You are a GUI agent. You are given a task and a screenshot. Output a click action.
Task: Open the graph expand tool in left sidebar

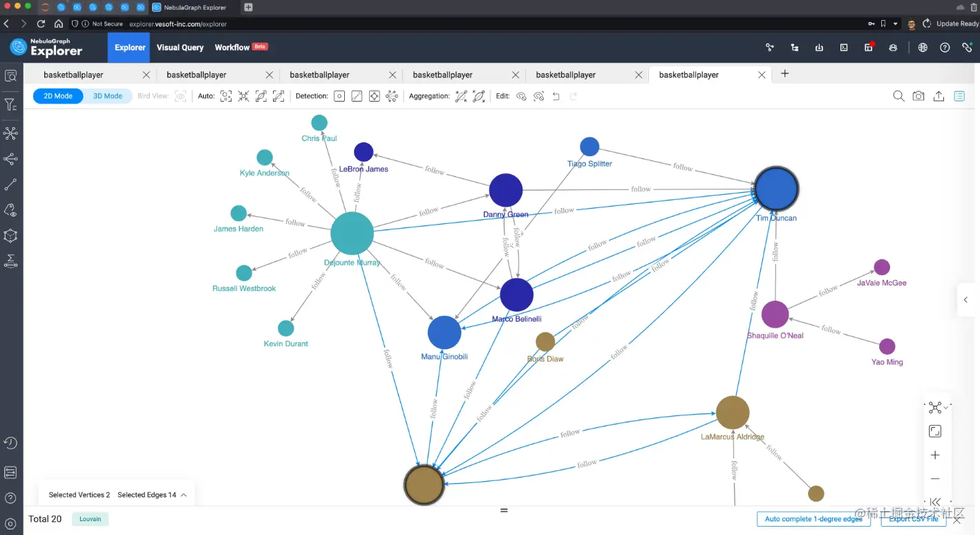(x=10, y=133)
